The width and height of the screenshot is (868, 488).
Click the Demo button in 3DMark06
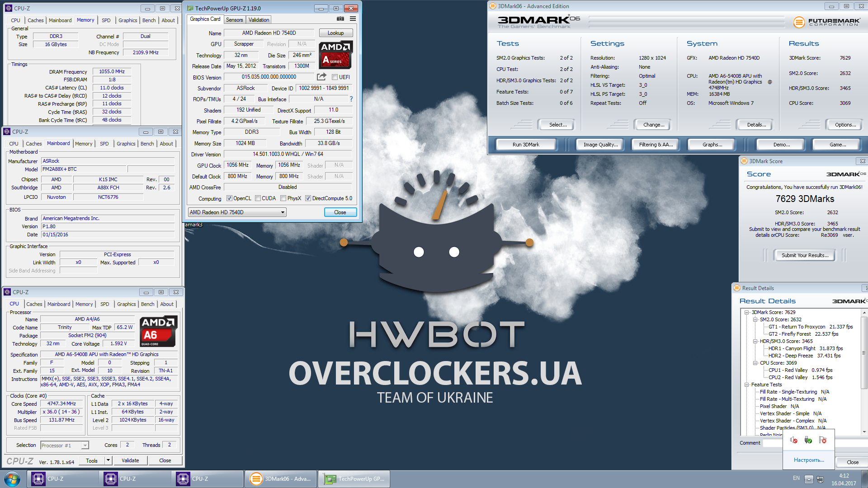click(x=781, y=145)
